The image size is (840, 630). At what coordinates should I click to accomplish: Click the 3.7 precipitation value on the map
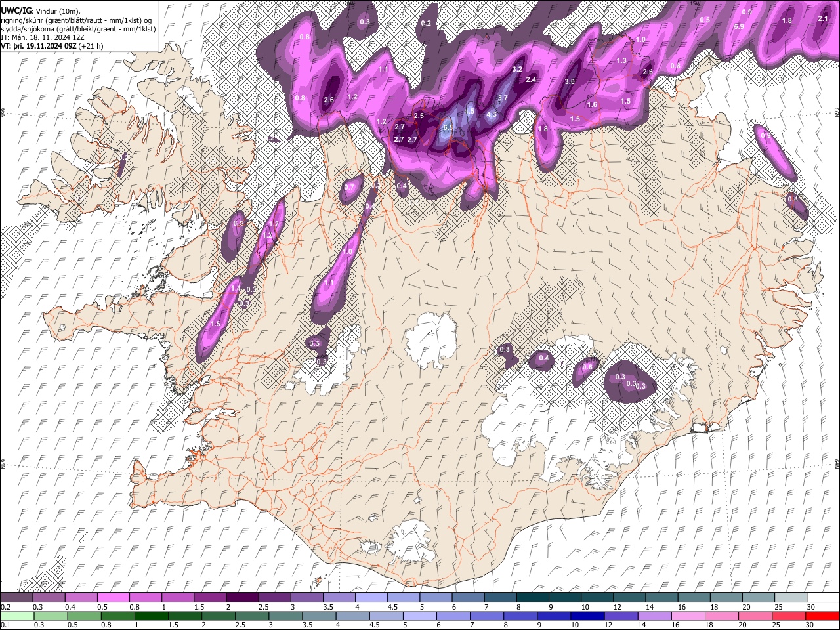coord(503,98)
